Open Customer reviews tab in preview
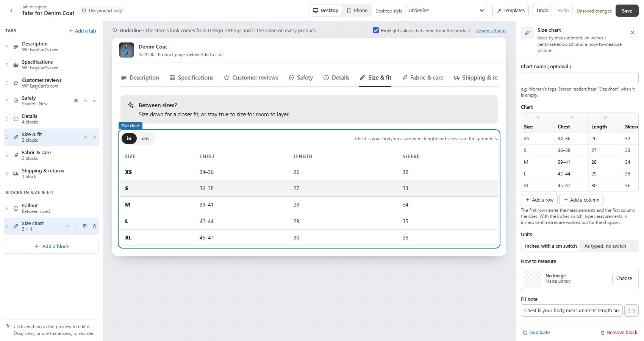The width and height of the screenshot is (644, 341). coord(251,78)
